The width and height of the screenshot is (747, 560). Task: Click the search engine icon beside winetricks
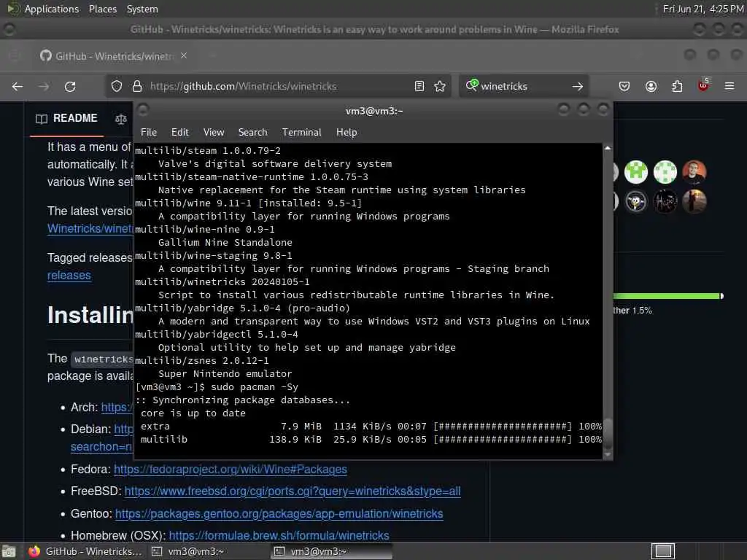[472, 85]
